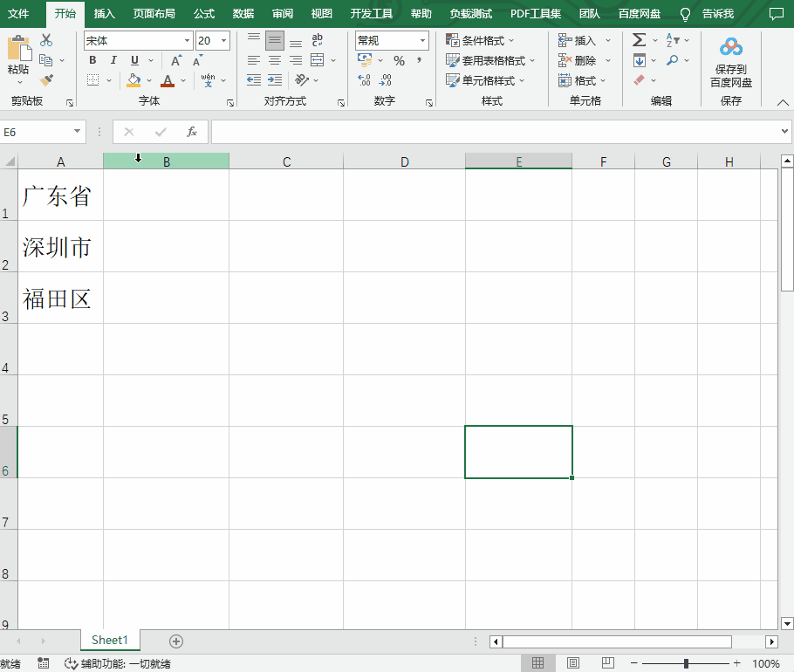This screenshot has height=672, width=794.
Task: Open 字体 group dialog launcher
Action: 230,103
